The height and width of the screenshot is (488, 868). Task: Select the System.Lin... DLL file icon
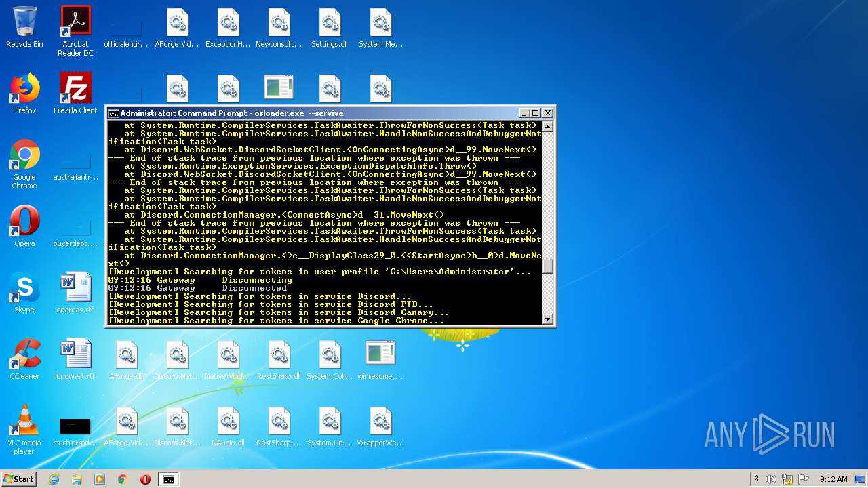point(330,426)
